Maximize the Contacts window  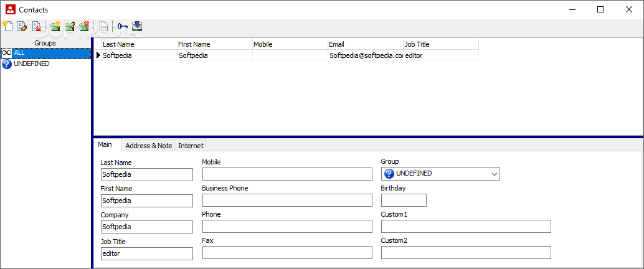pyautogui.click(x=600, y=9)
